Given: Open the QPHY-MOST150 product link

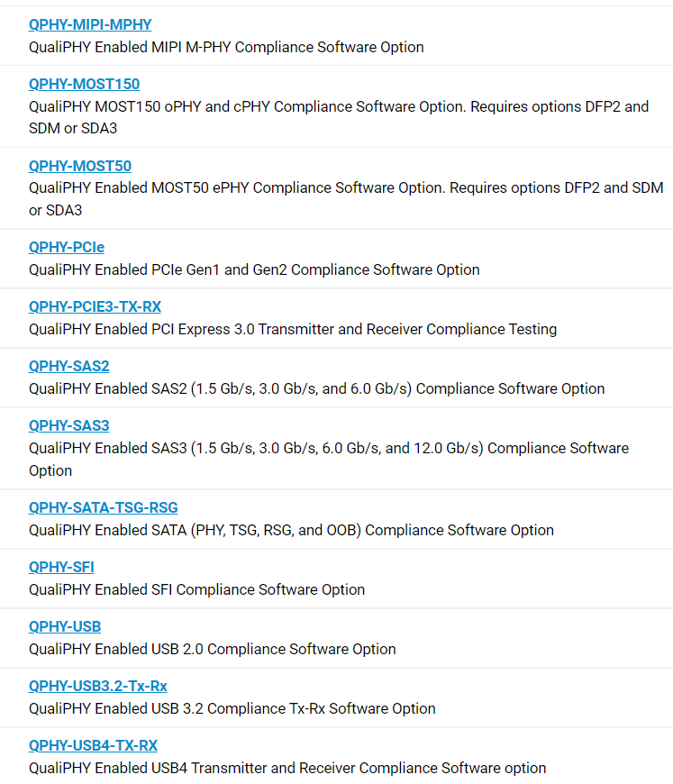Looking at the screenshot, I should 84,84.
